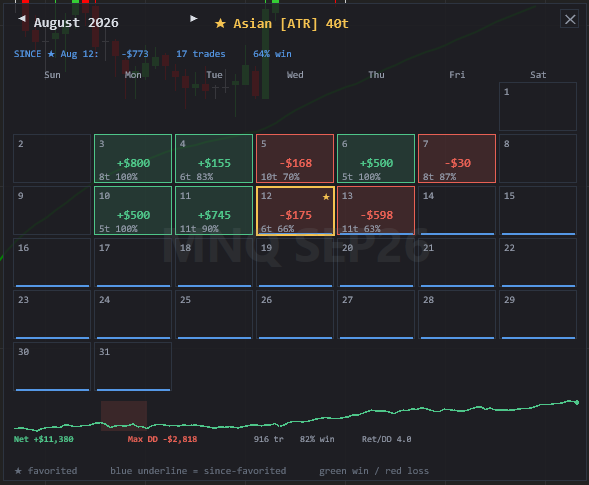Image resolution: width=589 pixels, height=485 pixels.
Task: Click the Sun weekday header
Action: tap(52, 75)
